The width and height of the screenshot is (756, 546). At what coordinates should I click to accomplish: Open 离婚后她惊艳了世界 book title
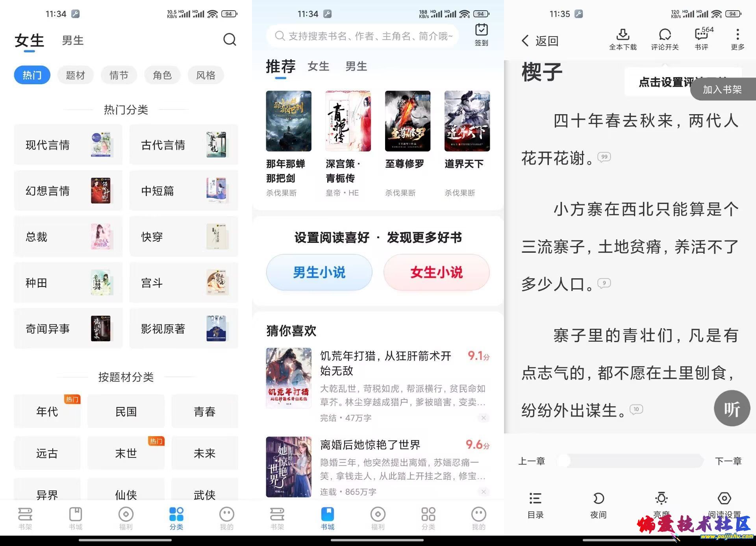point(370,445)
